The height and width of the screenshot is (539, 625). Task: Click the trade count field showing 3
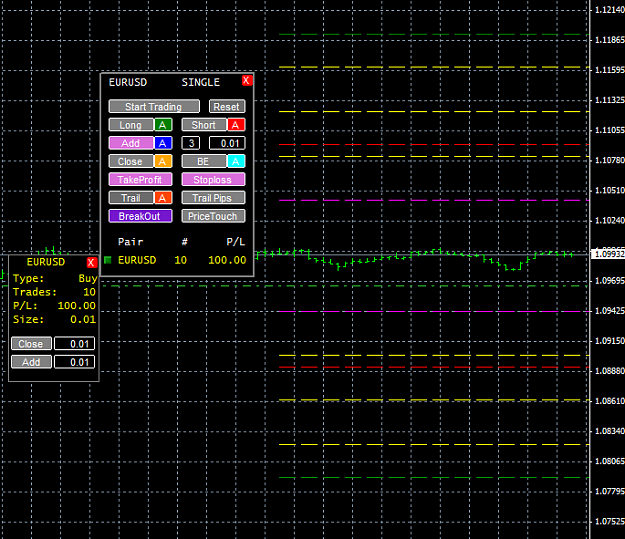[x=191, y=143]
